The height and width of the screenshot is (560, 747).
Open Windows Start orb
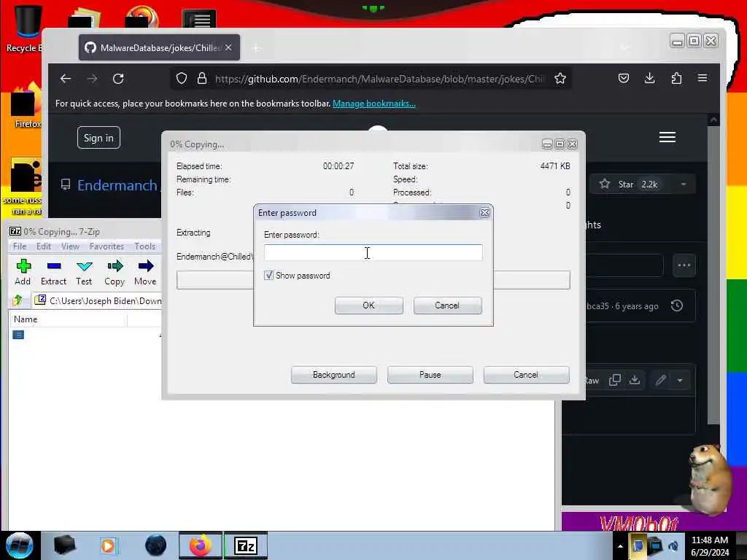[x=20, y=545]
